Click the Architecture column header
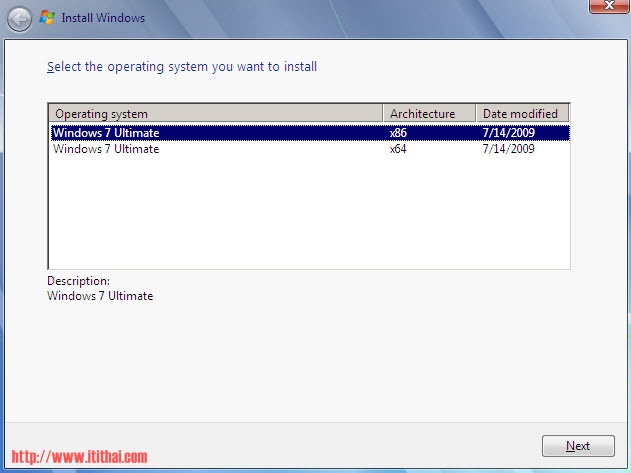Image resolution: width=631 pixels, height=473 pixels. (x=429, y=114)
